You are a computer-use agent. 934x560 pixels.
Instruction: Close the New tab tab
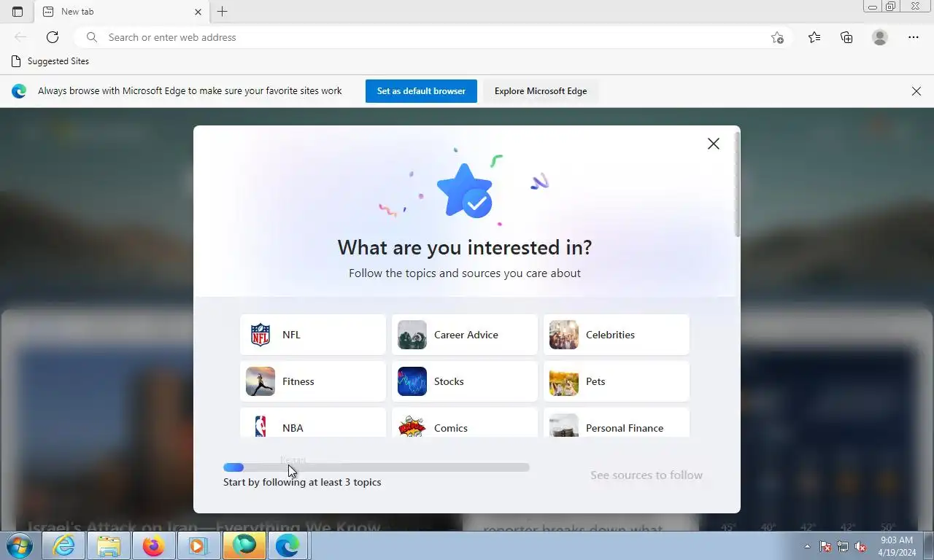pyautogui.click(x=198, y=12)
